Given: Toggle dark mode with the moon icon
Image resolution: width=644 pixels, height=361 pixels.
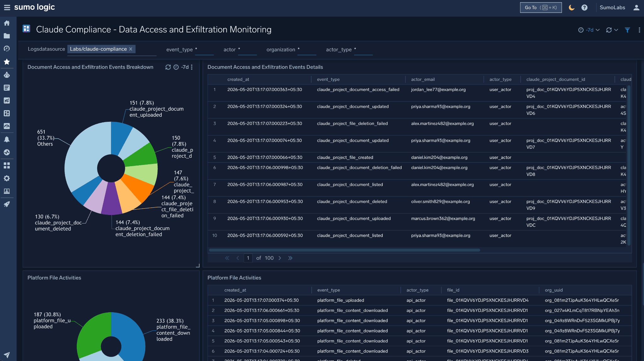Looking at the screenshot, I should tap(572, 8).
